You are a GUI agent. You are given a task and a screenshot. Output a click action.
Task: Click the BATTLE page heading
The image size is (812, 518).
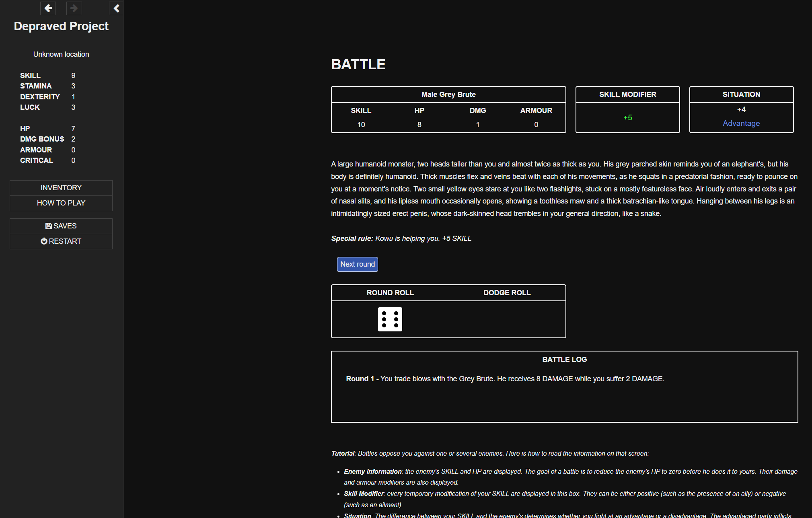(358, 64)
